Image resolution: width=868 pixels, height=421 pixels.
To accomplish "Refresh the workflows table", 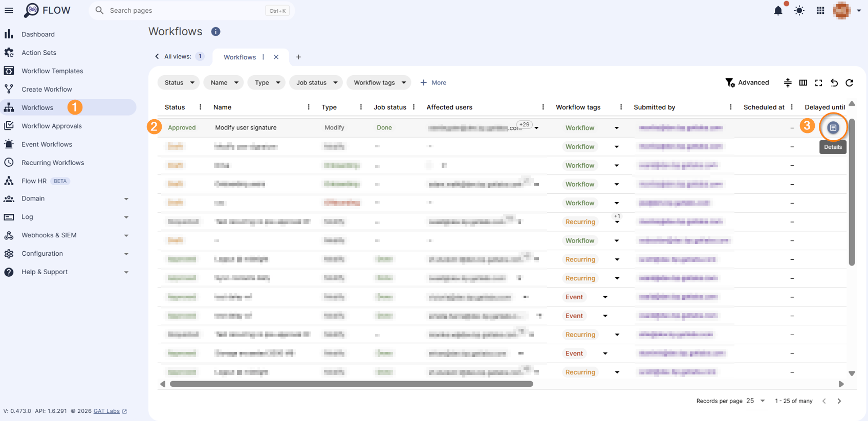I will coord(850,82).
